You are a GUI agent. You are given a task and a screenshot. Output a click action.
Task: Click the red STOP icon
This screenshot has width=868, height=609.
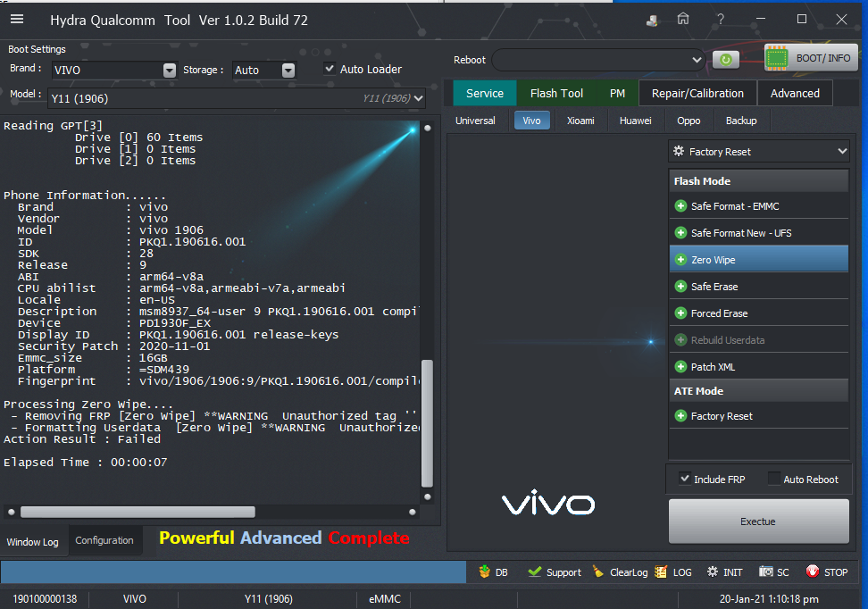pyautogui.click(x=812, y=571)
